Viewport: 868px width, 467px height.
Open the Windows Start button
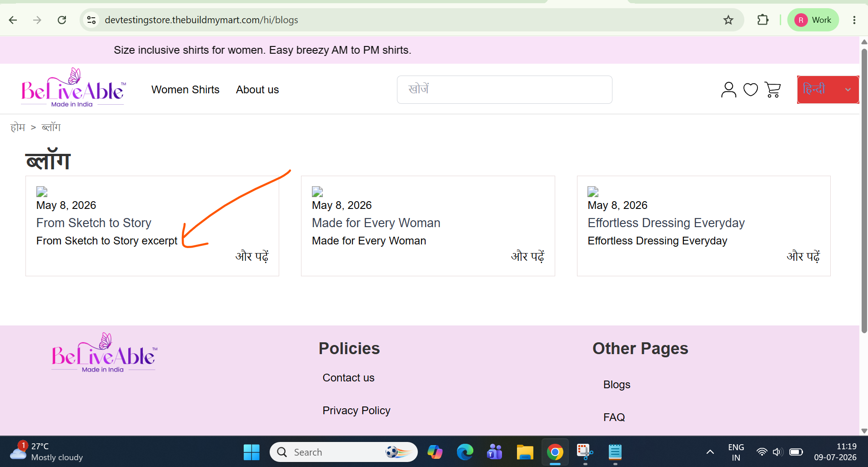(251, 452)
